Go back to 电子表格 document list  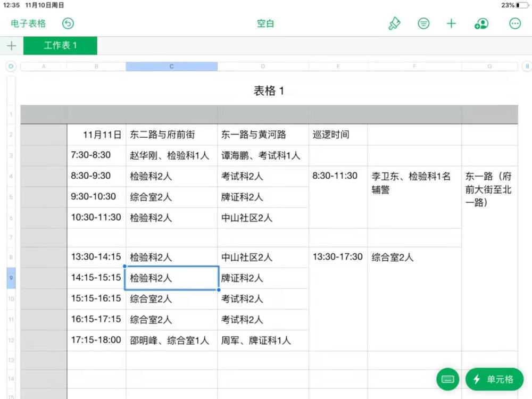(x=28, y=23)
